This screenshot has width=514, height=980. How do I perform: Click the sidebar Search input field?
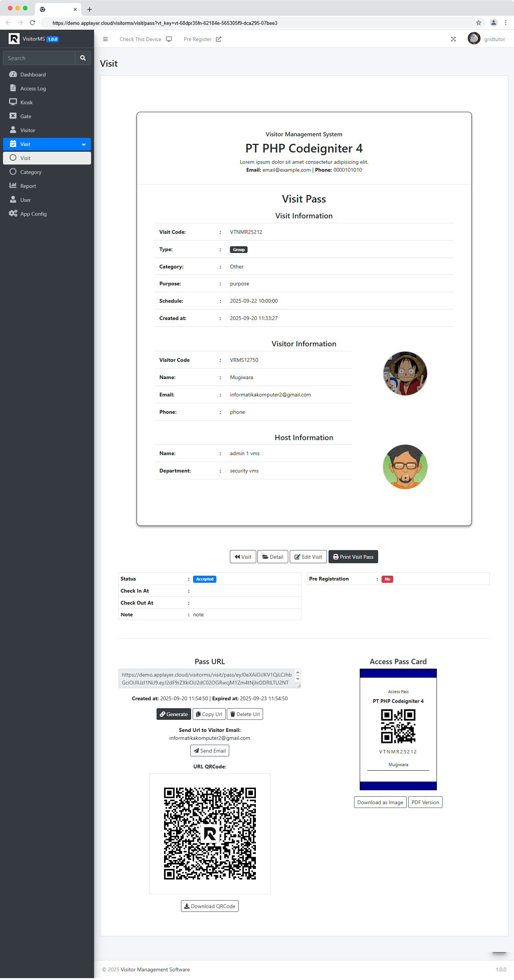(39, 58)
